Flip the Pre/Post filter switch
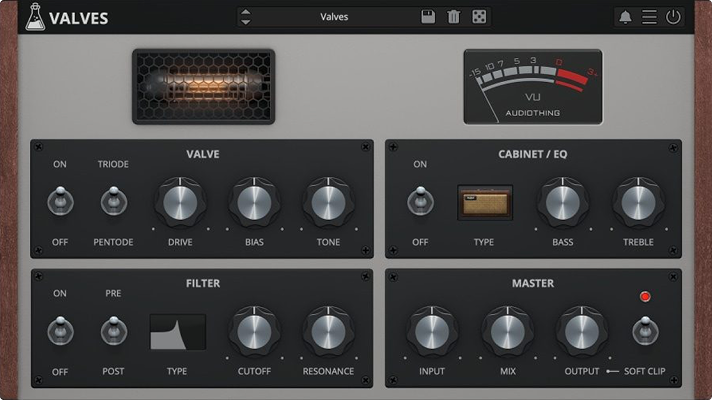 pyautogui.click(x=114, y=331)
